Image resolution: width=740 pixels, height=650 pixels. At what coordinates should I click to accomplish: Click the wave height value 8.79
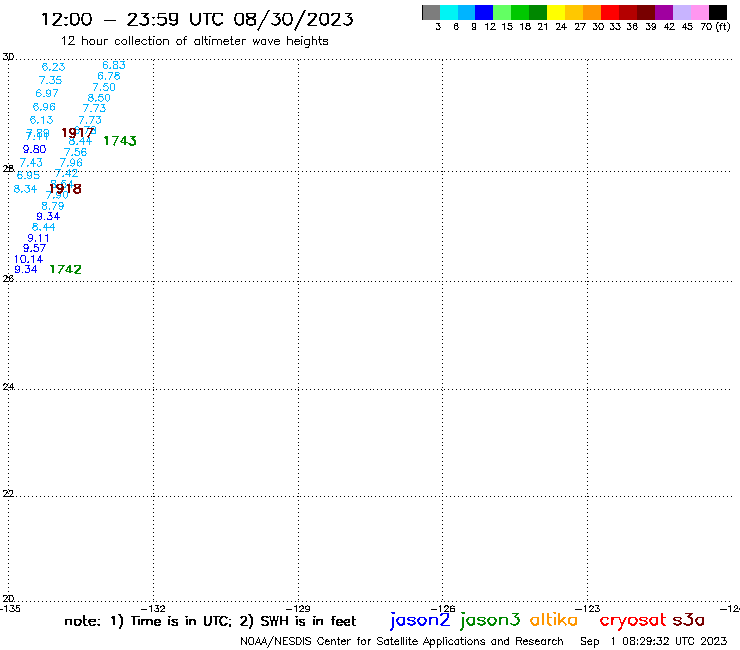(53, 206)
